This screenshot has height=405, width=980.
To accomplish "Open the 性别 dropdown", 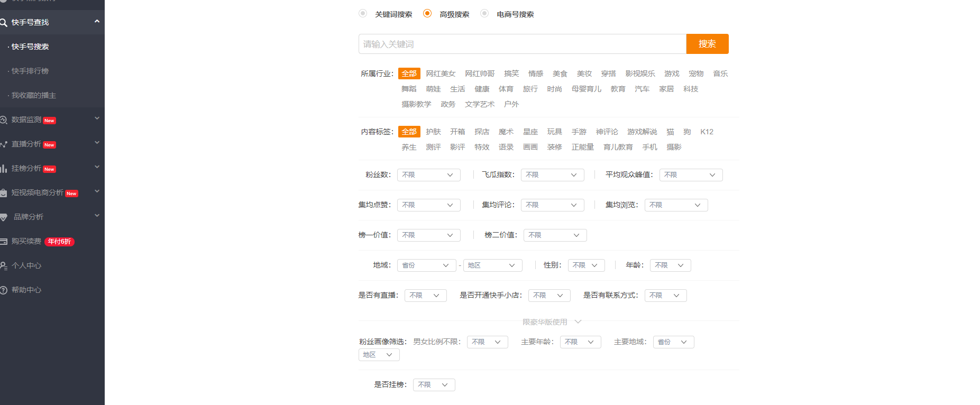I will (587, 265).
